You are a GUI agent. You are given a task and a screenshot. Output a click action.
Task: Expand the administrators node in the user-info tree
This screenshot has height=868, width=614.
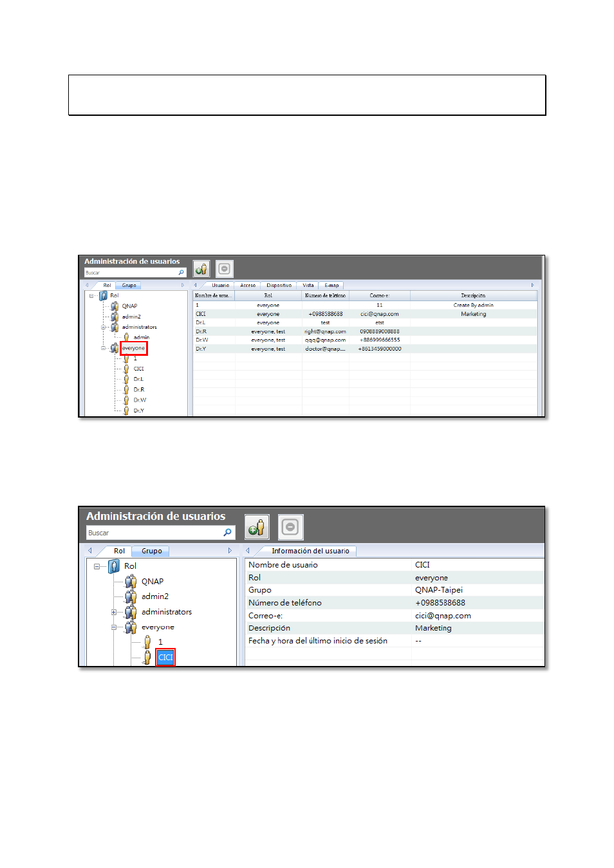114,613
